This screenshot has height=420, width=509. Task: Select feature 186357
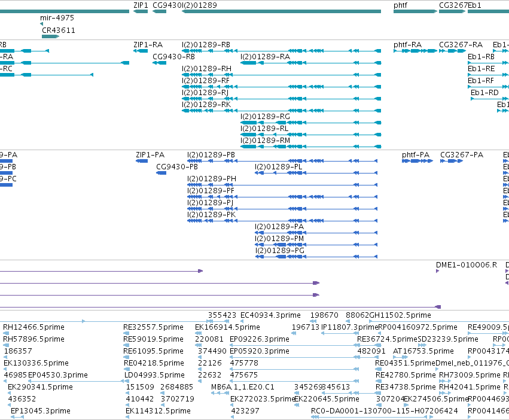pyautogui.click(x=18, y=351)
